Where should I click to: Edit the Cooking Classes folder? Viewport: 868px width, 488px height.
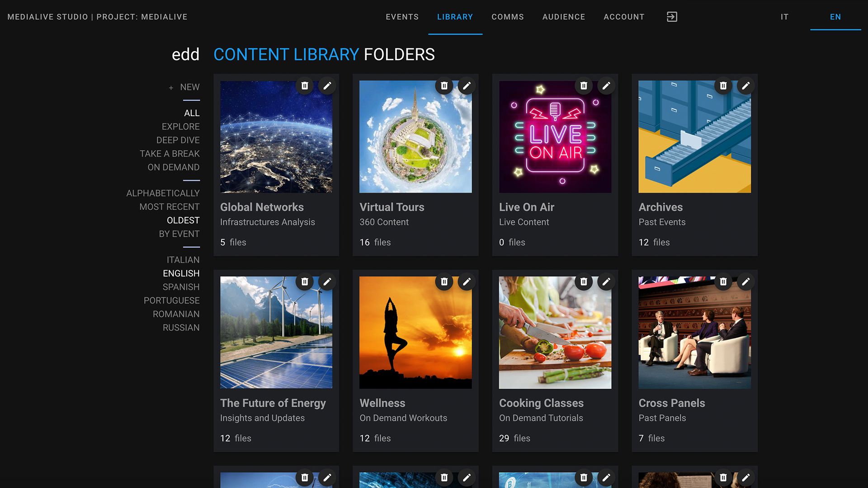(x=606, y=282)
